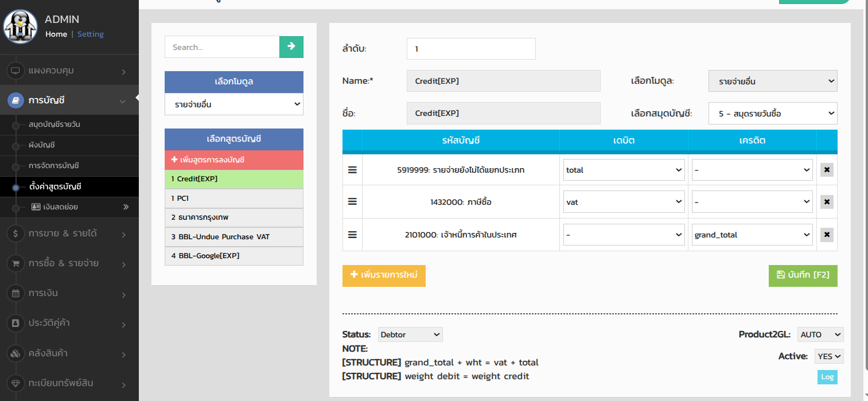Delete the 5919999 account row
This screenshot has height=401, width=868.
[x=826, y=170]
